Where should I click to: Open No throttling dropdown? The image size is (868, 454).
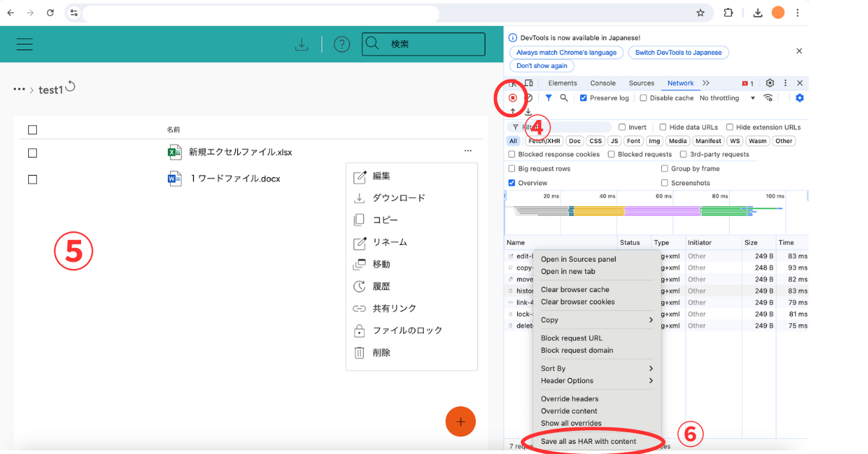click(727, 98)
